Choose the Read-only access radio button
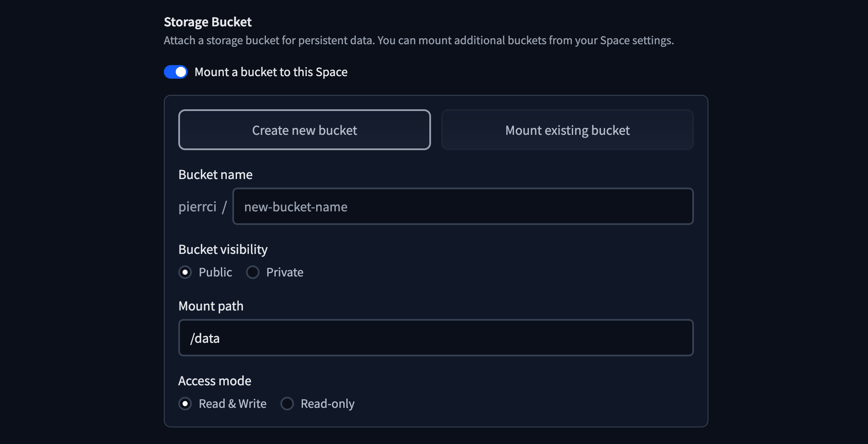The image size is (868, 444). coord(287,404)
